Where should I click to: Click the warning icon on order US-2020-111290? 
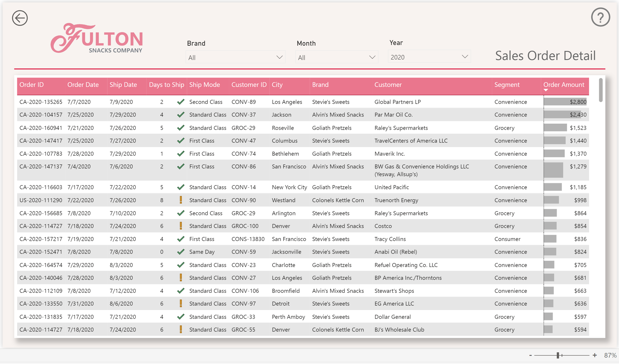pyautogui.click(x=181, y=200)
